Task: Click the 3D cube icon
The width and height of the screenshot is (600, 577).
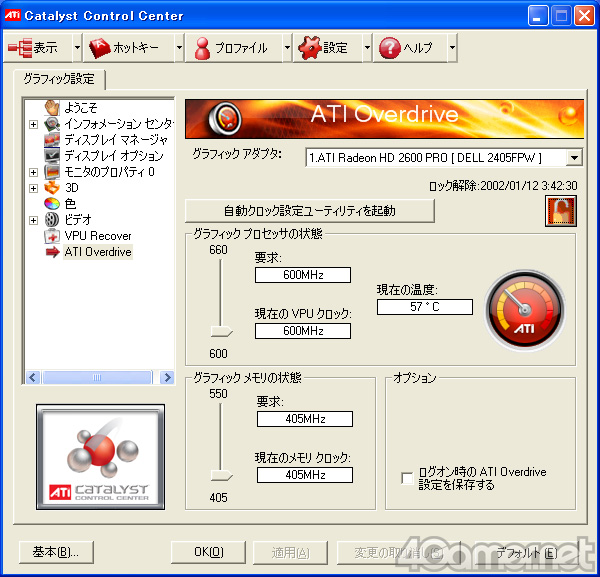Action: [x=52, y=188]
